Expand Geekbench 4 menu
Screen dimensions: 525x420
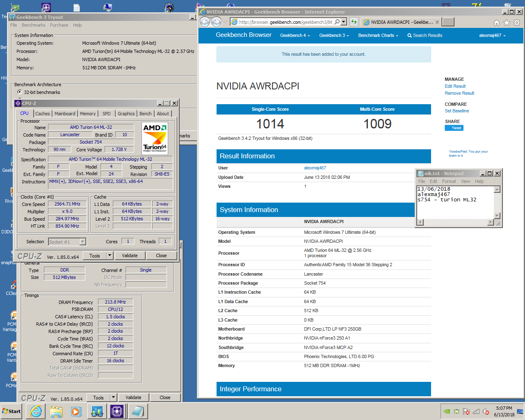tap(295, 35)
